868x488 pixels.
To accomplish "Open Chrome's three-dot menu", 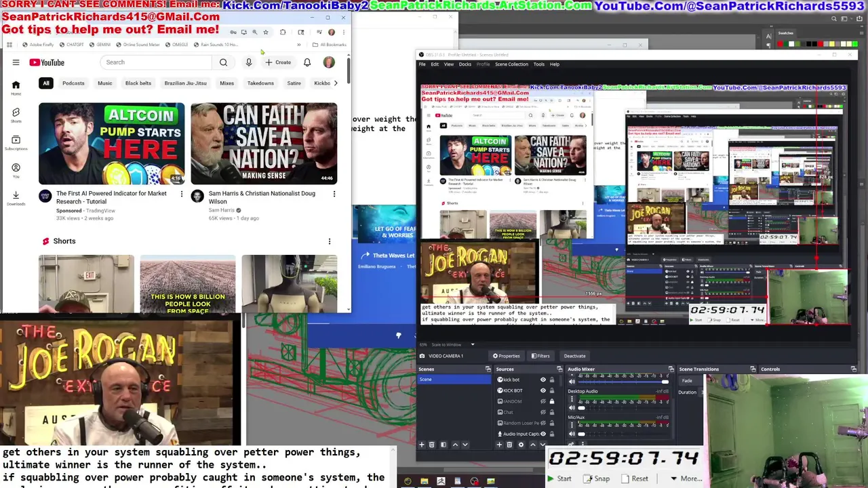I will [343, 32].
